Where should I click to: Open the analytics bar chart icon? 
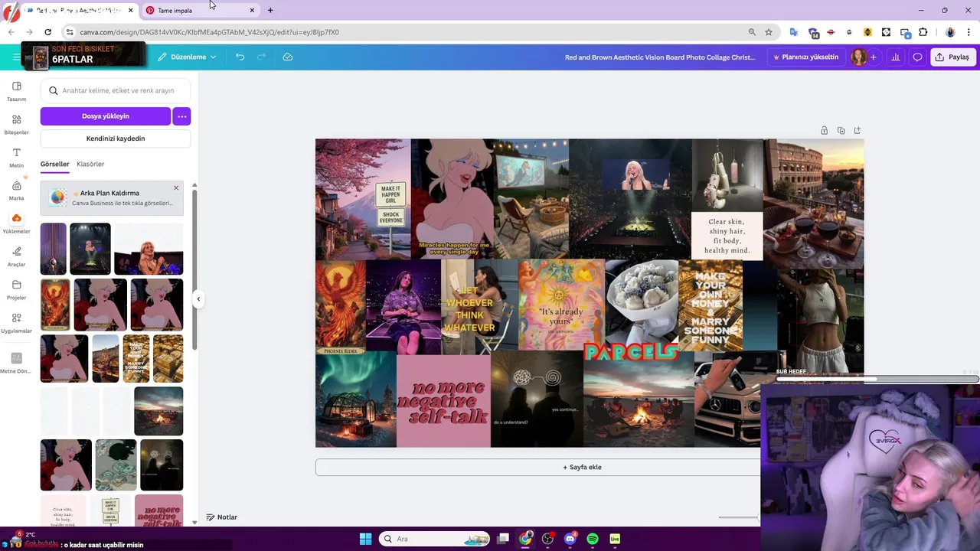tap(895, 57)
